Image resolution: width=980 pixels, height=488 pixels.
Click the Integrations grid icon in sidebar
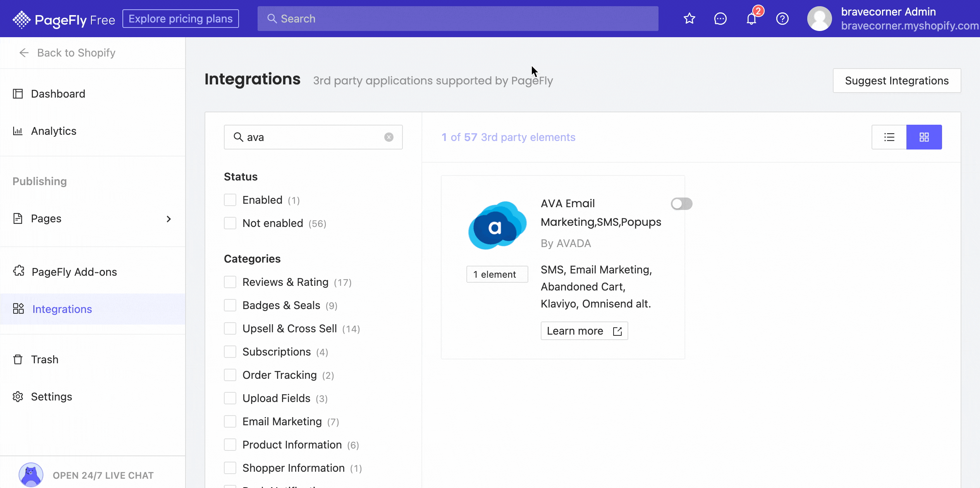18,309
